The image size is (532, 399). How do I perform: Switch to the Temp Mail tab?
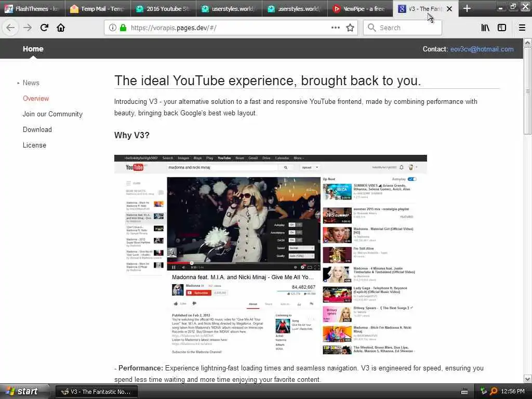pyautogui.click(x=98, y=8)
